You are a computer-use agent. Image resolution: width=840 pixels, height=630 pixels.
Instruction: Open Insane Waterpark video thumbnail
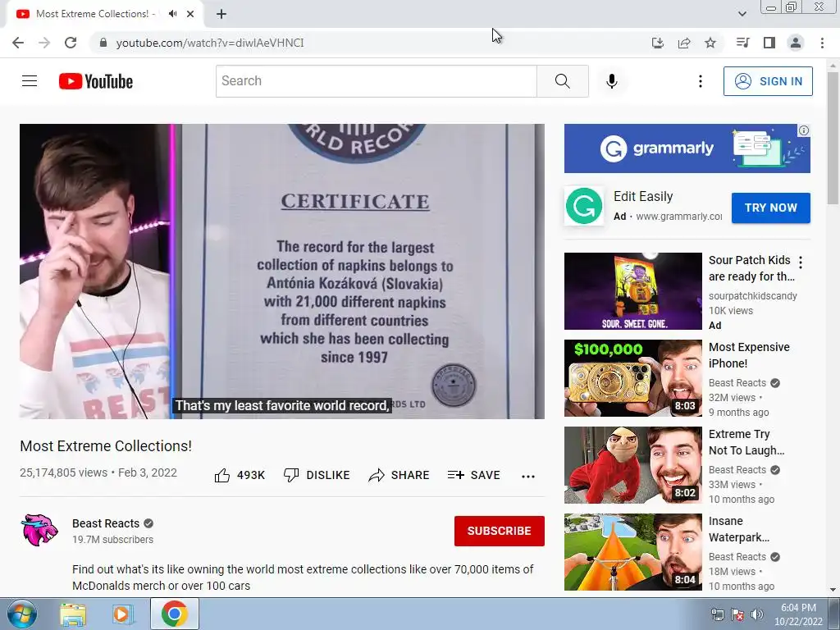click(632, 552)
